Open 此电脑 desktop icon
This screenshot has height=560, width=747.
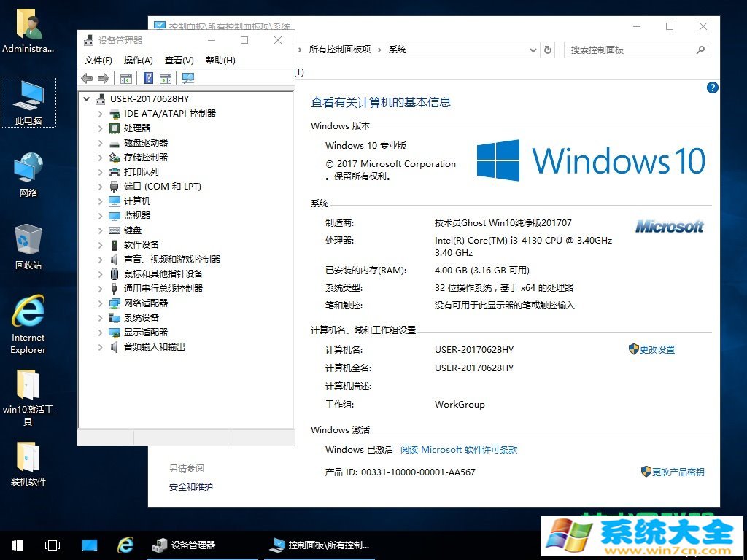click(x=28, y=102)
